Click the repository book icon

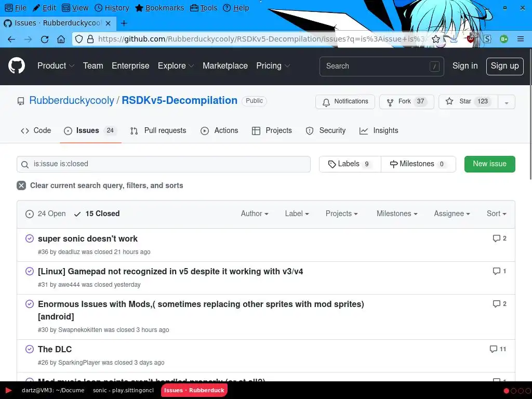[x=21, y=101]
